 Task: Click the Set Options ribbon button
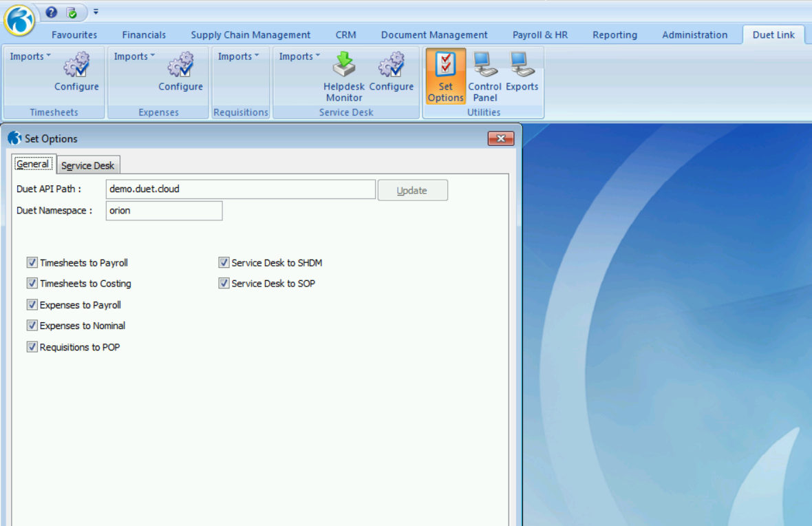tap(445, 76)
